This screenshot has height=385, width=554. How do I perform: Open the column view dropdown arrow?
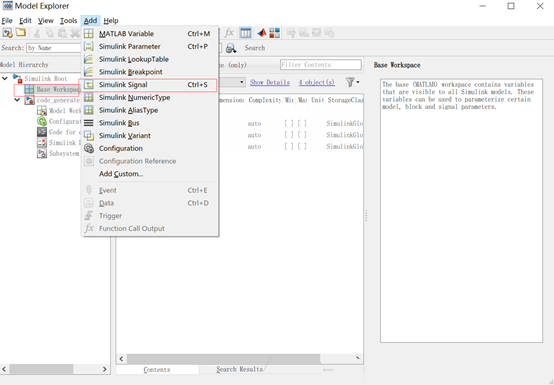point(242,82)
